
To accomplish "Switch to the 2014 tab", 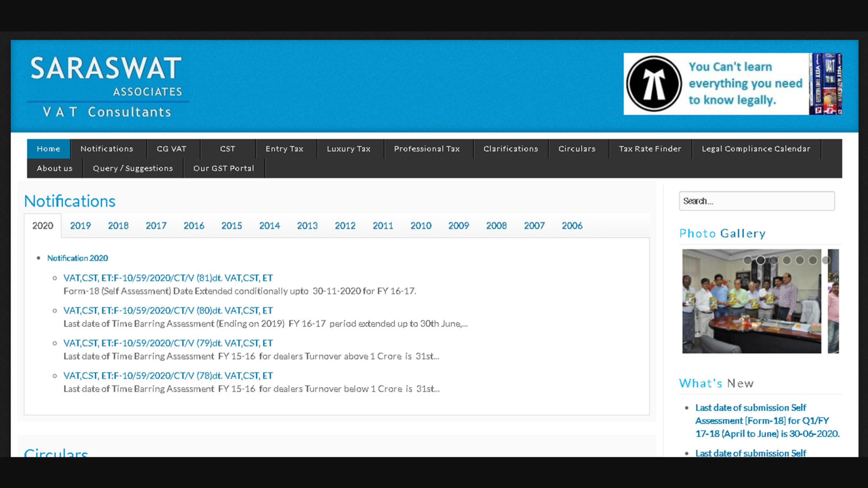I will 270,226.
